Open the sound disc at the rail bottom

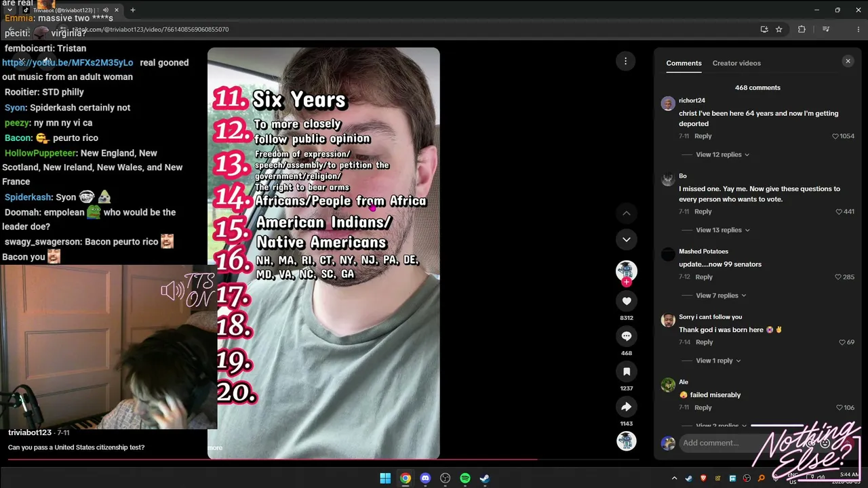coord(626,441)
